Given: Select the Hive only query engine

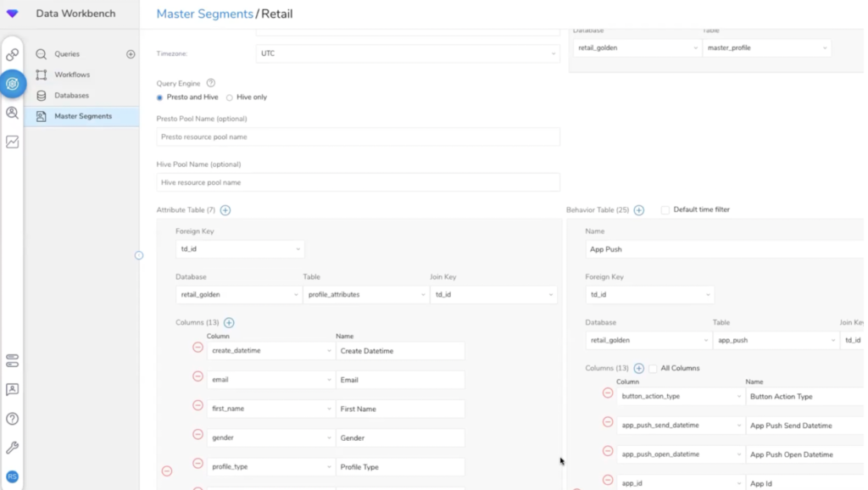Looking at the screenshot, I should tap(230, 97).
